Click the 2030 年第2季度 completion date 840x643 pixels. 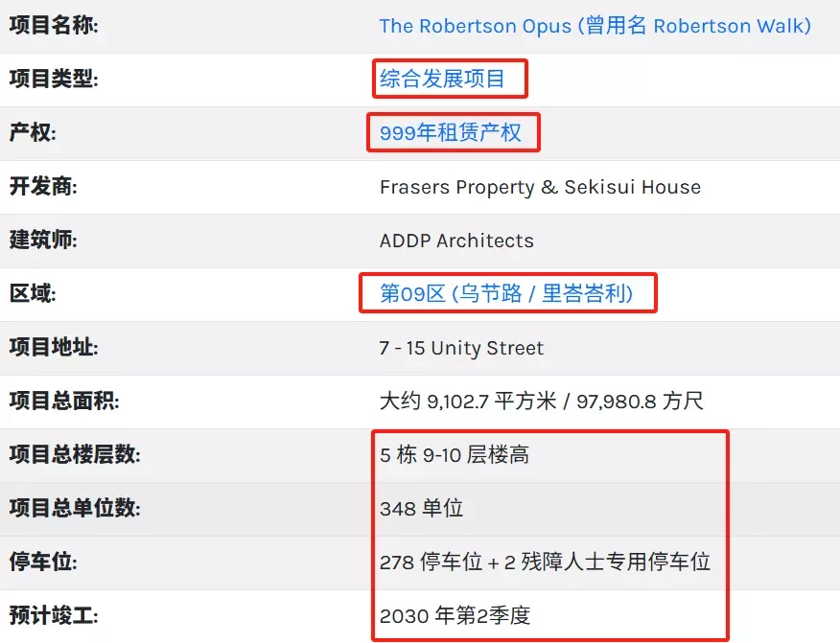point(455,615)
